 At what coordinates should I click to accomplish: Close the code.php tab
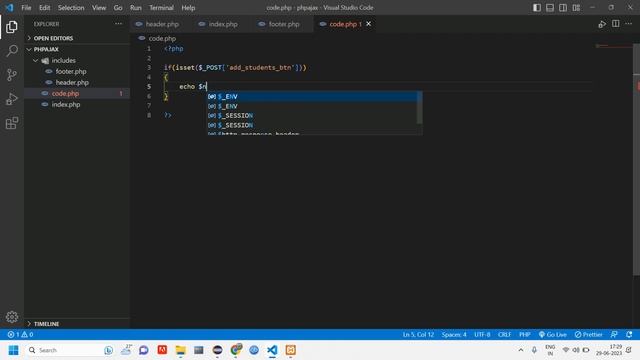pyautogui.click(x=369, y=24)
